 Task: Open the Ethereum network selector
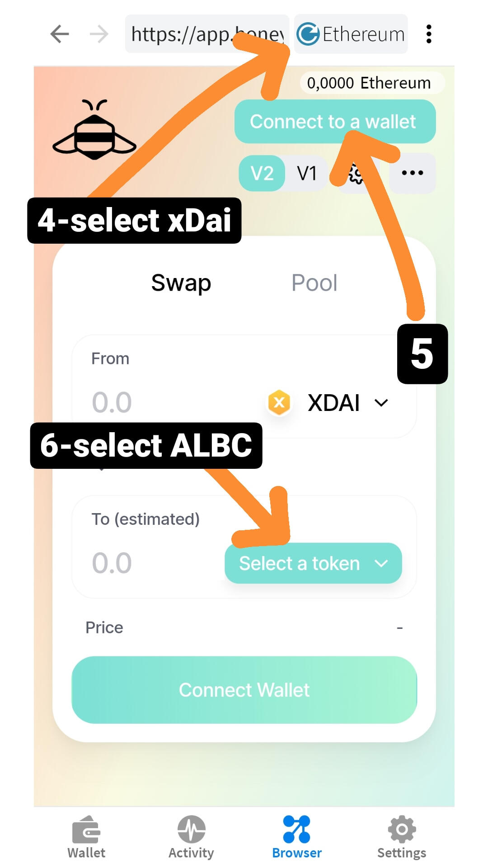click(351, 34)
